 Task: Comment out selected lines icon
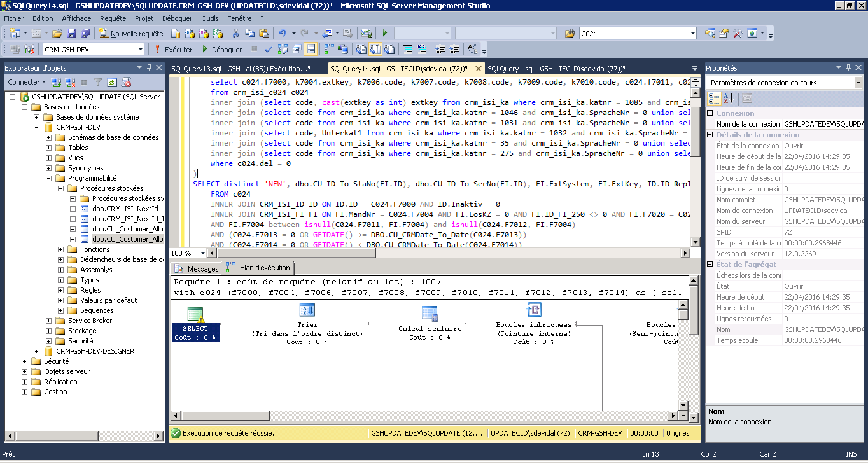coord(408,49)
